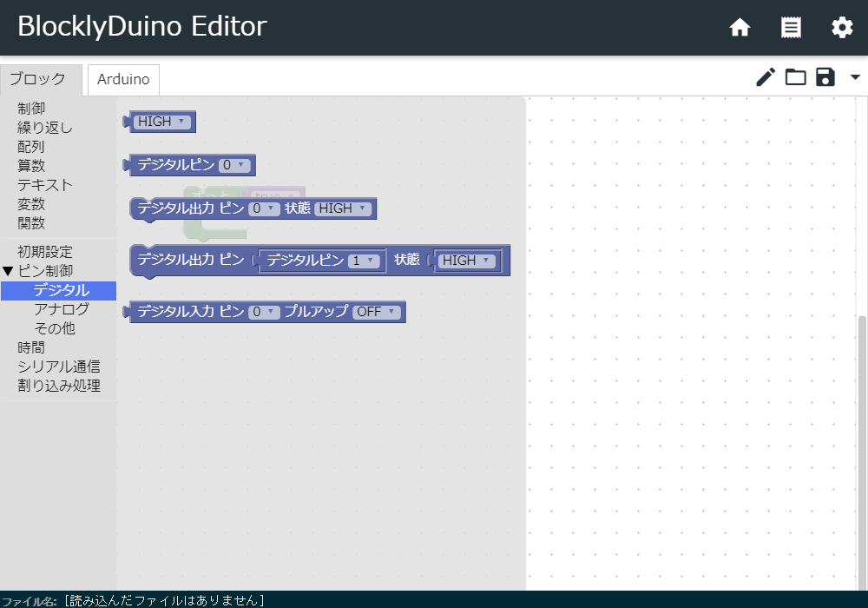Open the シリアル通信 category
This screenshot has width=868, height=608.
(x=58, y=367)
